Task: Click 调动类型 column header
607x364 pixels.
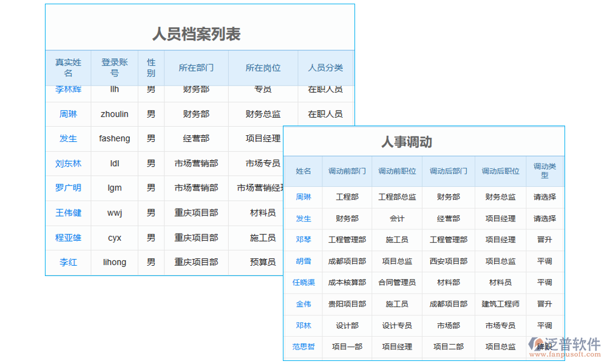Action: 544,171
